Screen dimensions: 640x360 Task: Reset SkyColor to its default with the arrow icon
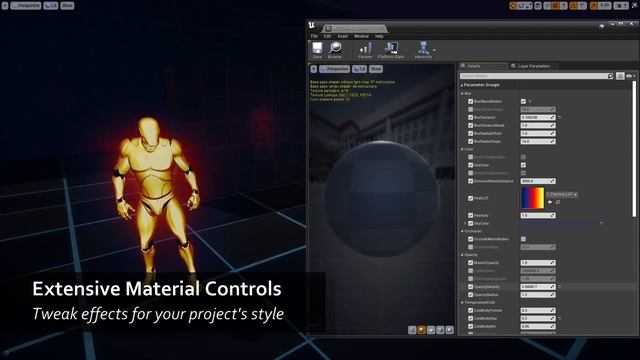(601, 223)
